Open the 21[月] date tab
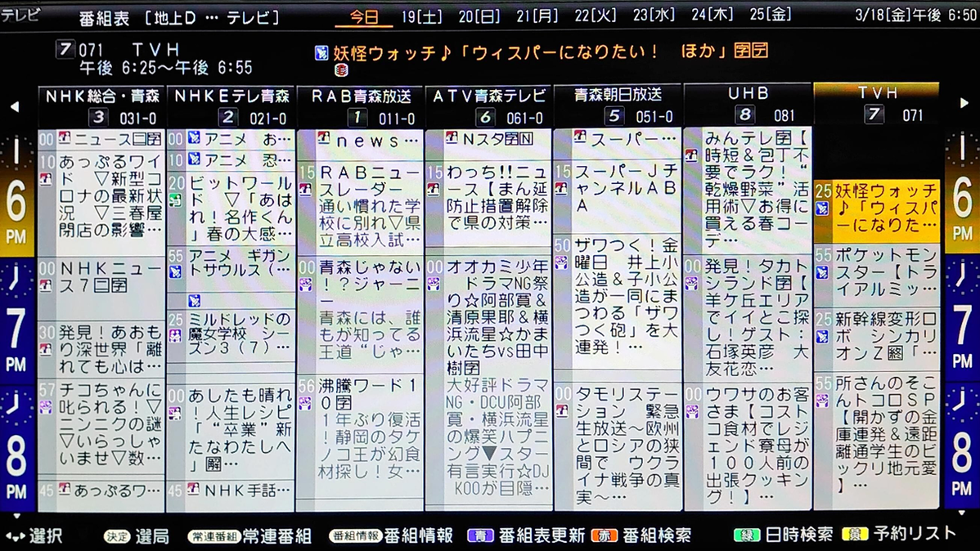Image resolution: width=980 pixels, height=551 pixels. (537, 16)
